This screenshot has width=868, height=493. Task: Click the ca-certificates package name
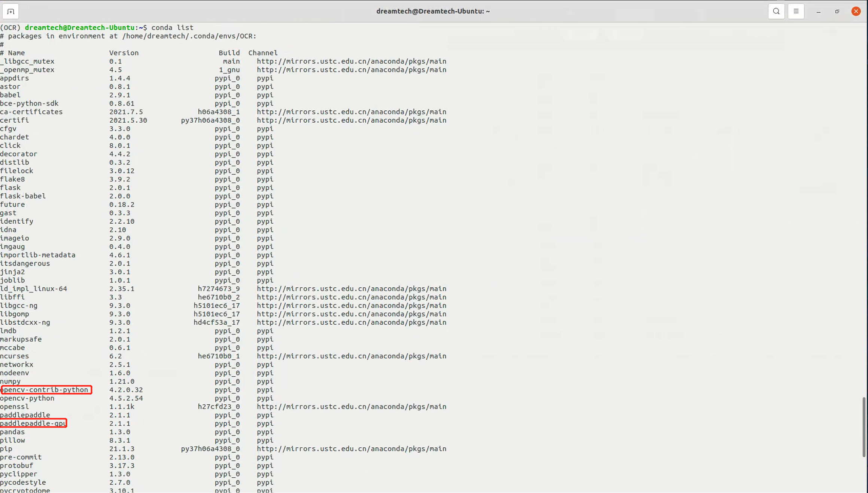coord(31,112)
